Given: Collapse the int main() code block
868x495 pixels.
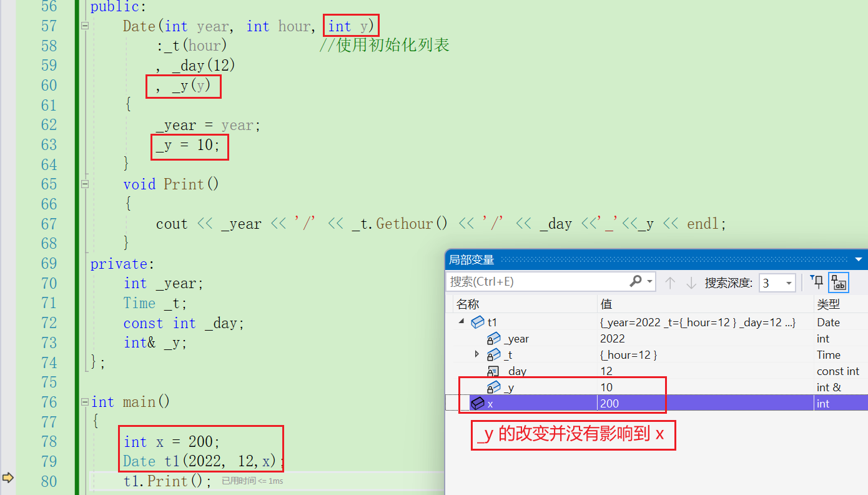Looking at the screenshot, I should pyautogui.click(x=84, y=402).
